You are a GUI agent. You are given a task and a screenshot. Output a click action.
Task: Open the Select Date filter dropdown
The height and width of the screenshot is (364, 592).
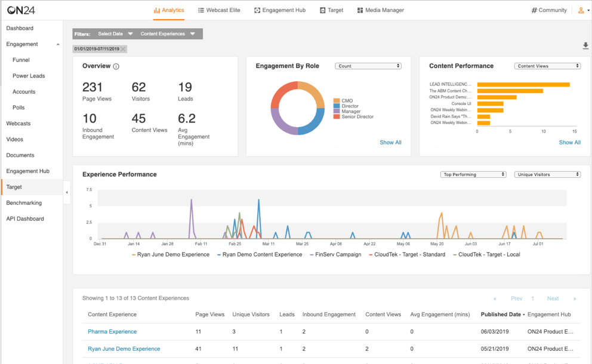tap(114, 34)
